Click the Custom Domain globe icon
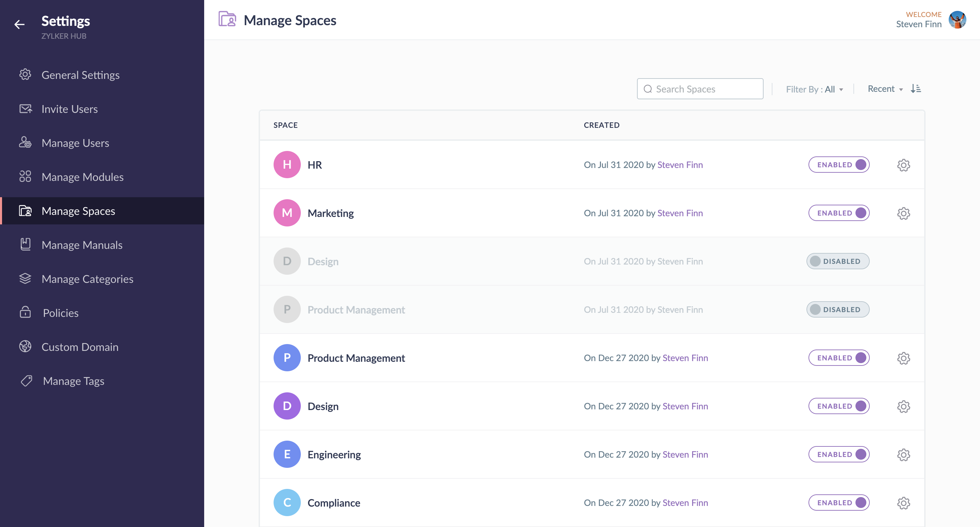 tap(25, 346)
